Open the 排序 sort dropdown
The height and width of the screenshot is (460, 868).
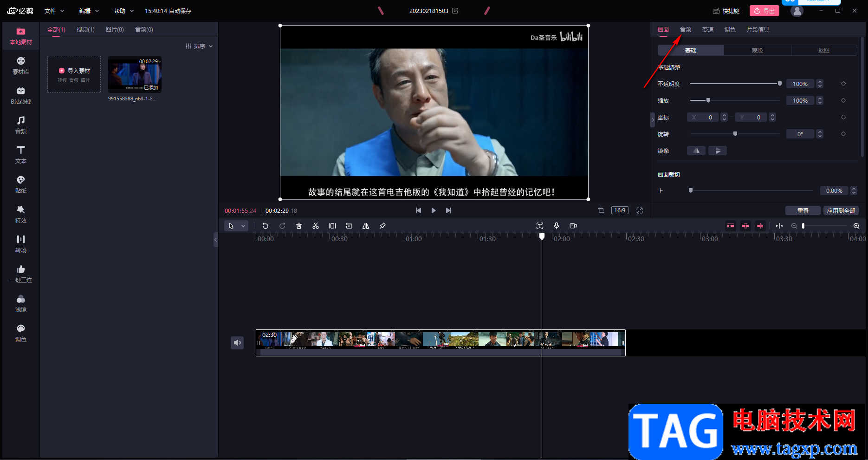[x=199, y=46]
